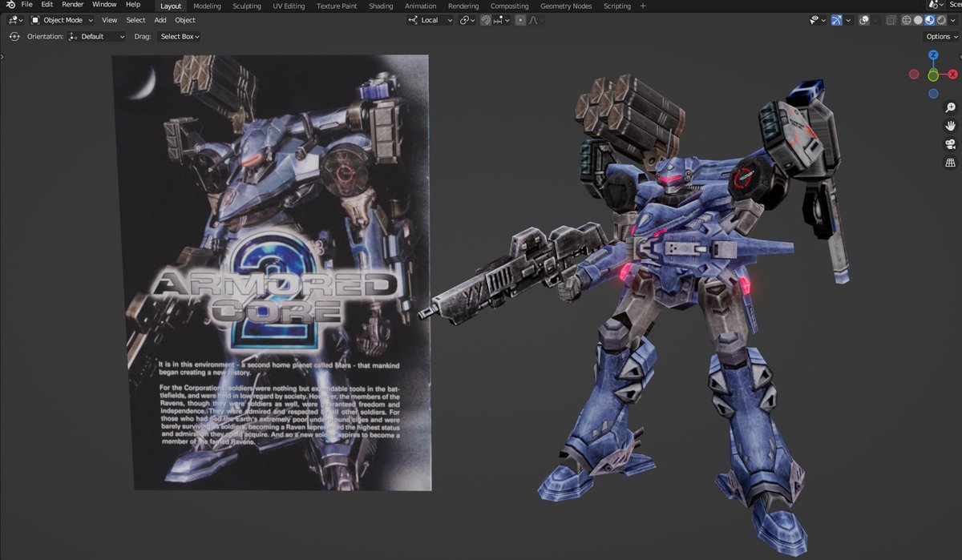Toggle proportional editing
The width and height of the screenshot is (962, 560).
tap(520, 20)
